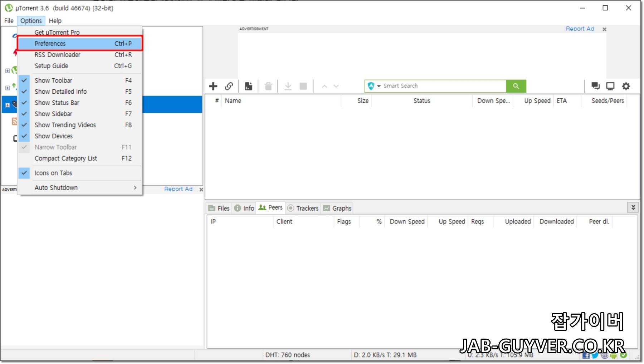Screen dimensions: 644x364
Task: Toggle the Show Toolbar menu option
Action: (x=80, y=80)
